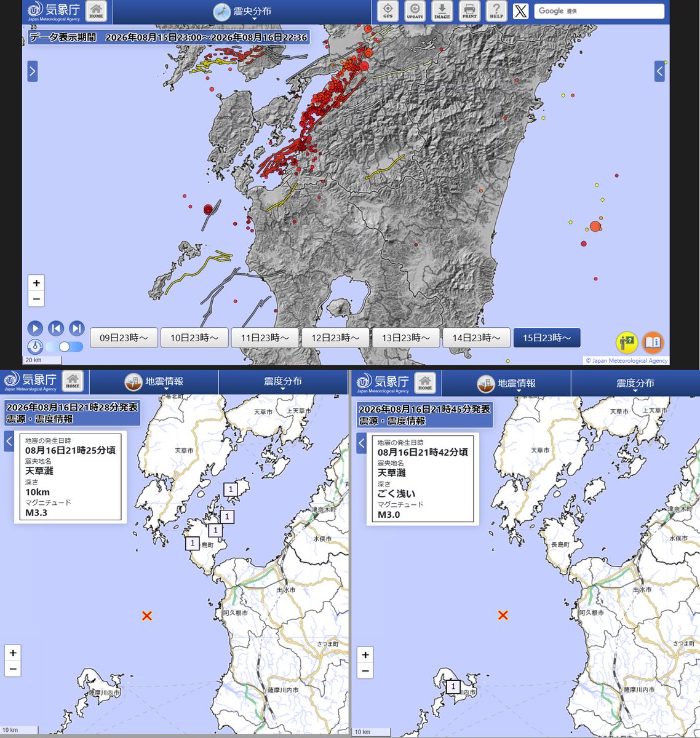Click the UPDATE refresh icon
700x738 pixels.
pos(415,11)
